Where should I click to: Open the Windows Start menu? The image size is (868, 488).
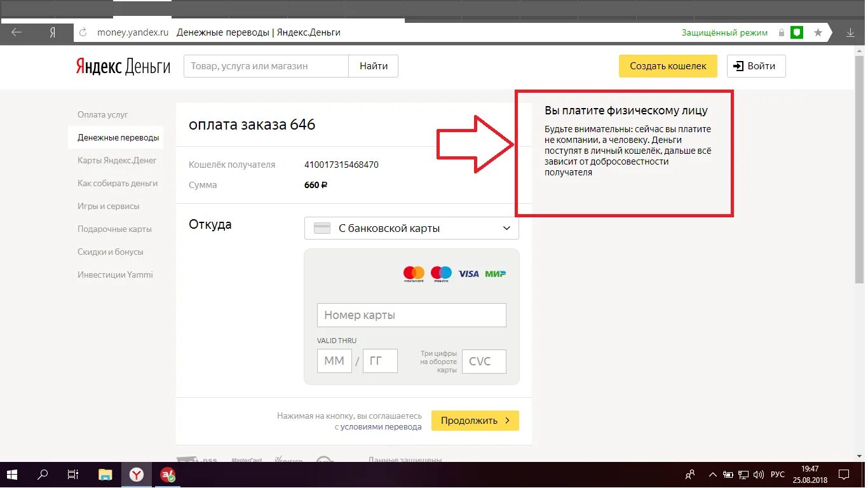tap(12, 475)
